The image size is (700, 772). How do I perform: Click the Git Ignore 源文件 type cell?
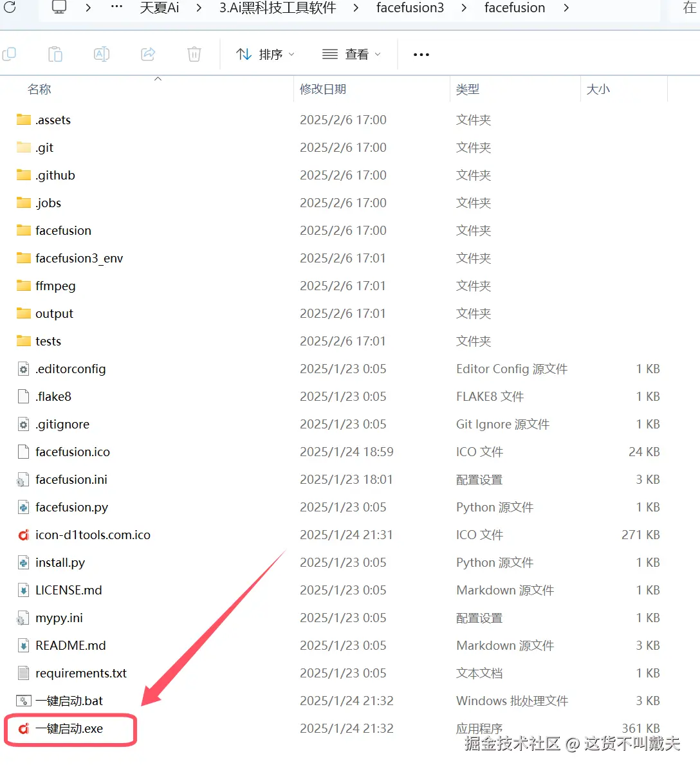[x=502, y=424]
